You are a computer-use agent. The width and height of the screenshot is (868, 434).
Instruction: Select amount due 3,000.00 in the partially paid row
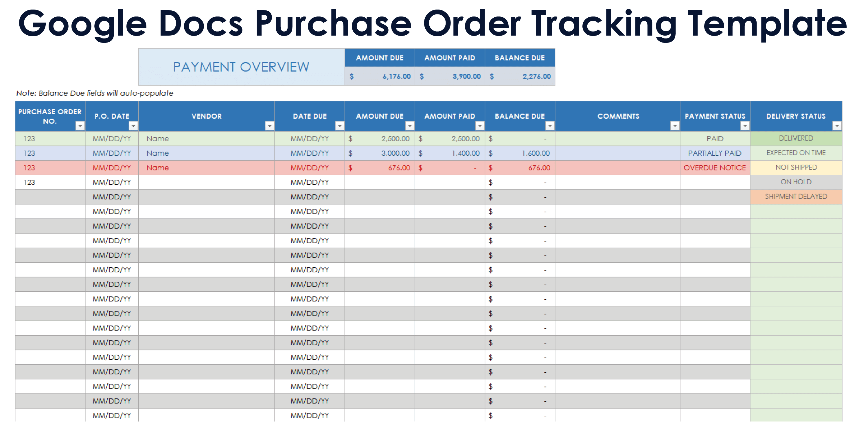click(380, 153)
